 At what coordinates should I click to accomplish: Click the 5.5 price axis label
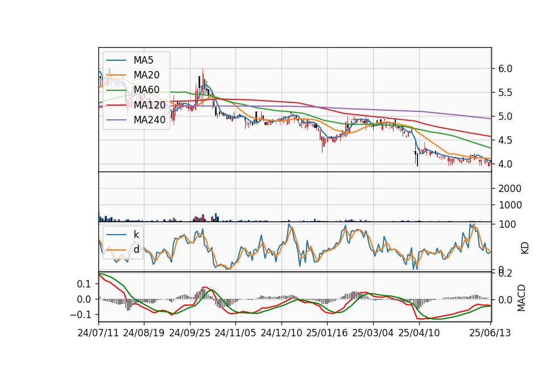505,93
